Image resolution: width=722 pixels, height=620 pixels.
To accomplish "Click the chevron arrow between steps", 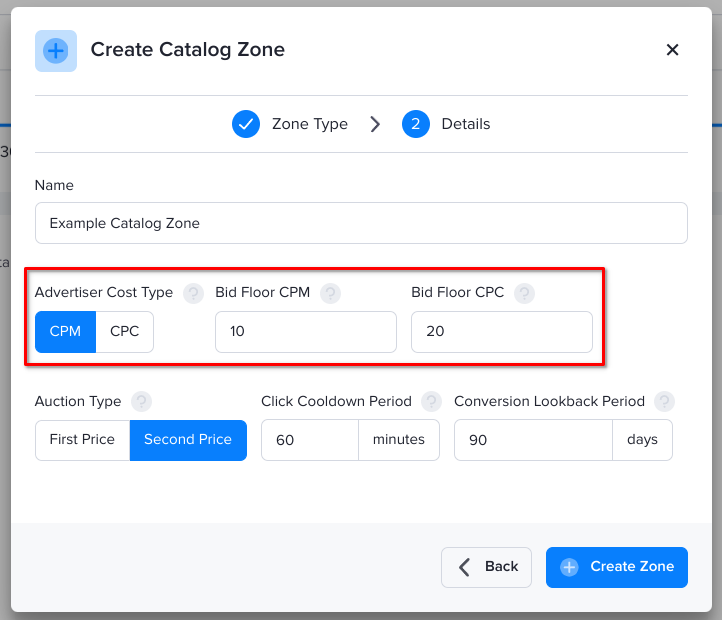I will [x=375, y=124].
